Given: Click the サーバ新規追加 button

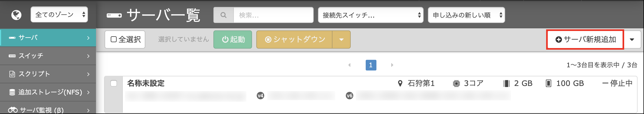Looking at the screenshot, I should click(x=585, y=40).
